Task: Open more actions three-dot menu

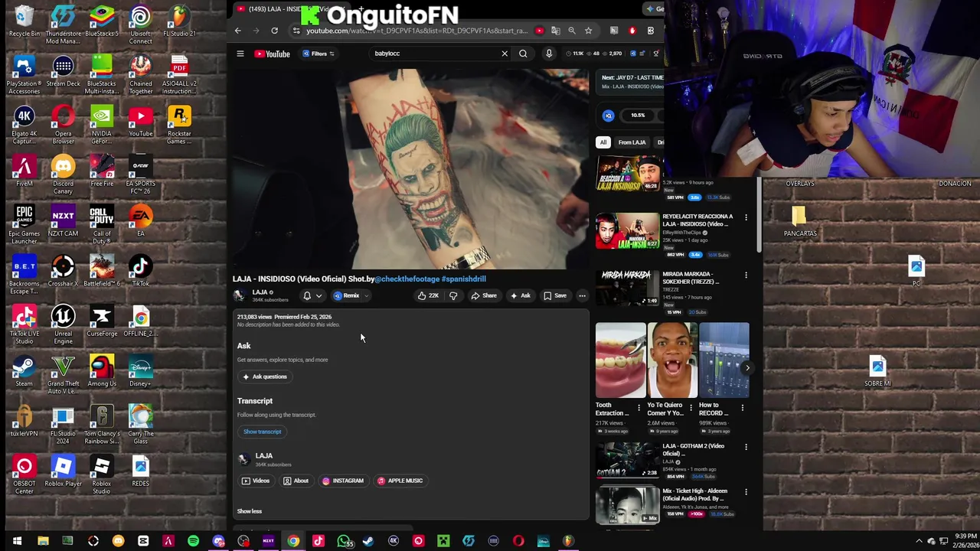Action: click(x=582, y=295)
